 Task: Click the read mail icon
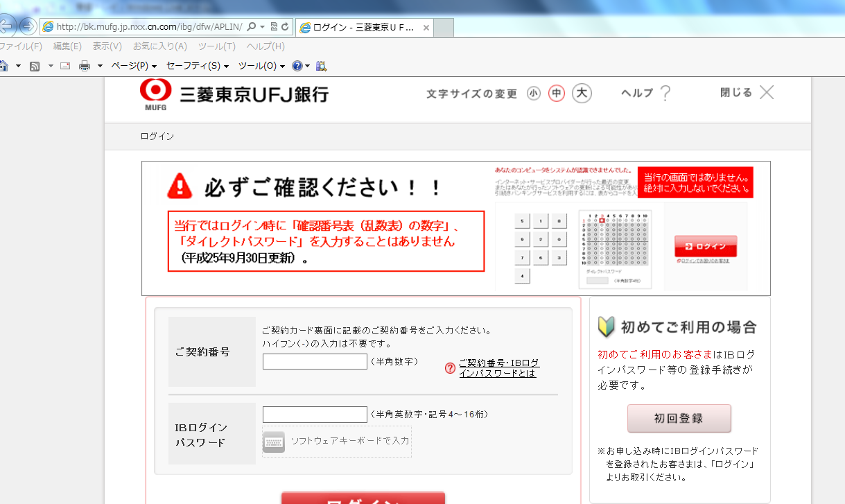click(x=65, y=66)
